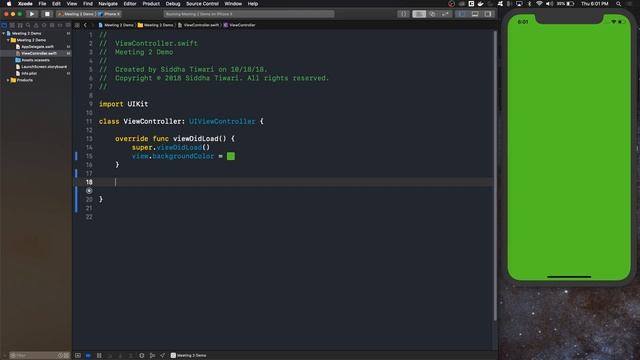Screen dimensions: 640x360
Task: Expand the Products folder
Action: tap(8, 80)
